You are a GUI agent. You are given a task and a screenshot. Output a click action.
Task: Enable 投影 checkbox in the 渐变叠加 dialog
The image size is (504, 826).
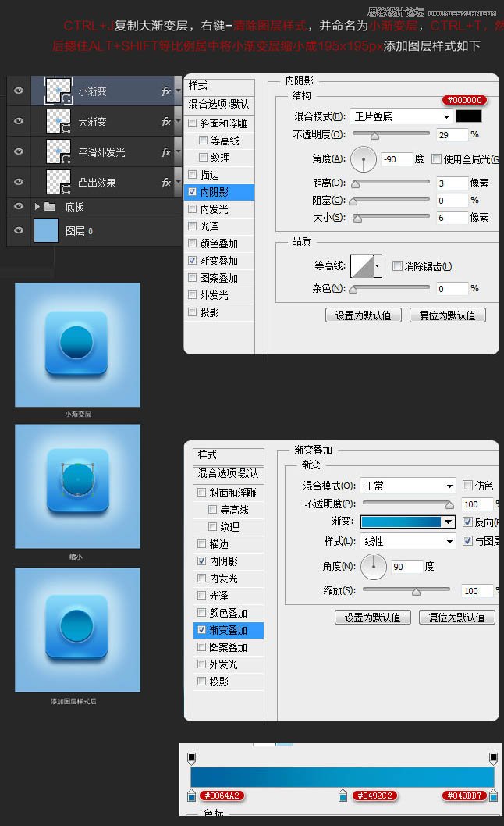(201, 681)
